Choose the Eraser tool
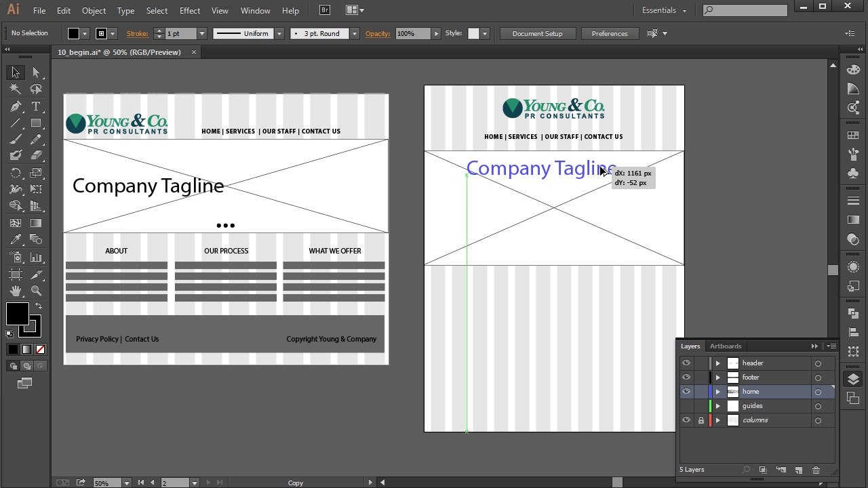 click(36, 156)
